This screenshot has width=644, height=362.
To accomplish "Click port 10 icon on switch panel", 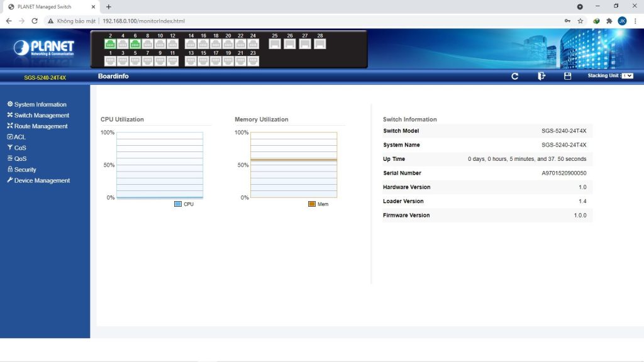I will [160, 44].
